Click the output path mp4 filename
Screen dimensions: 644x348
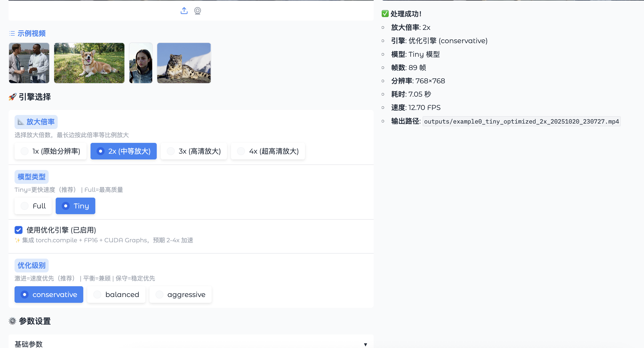click(521, 122)
